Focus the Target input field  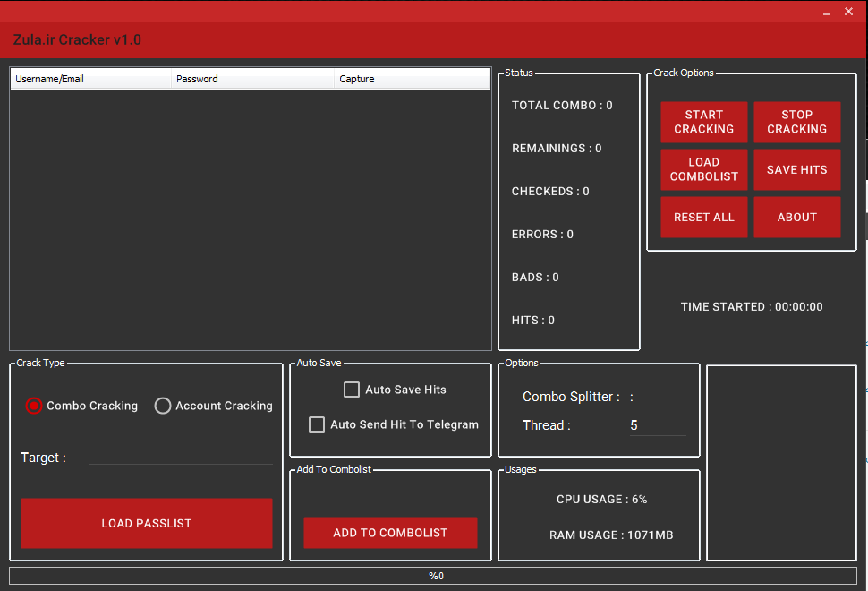[180, 457]
